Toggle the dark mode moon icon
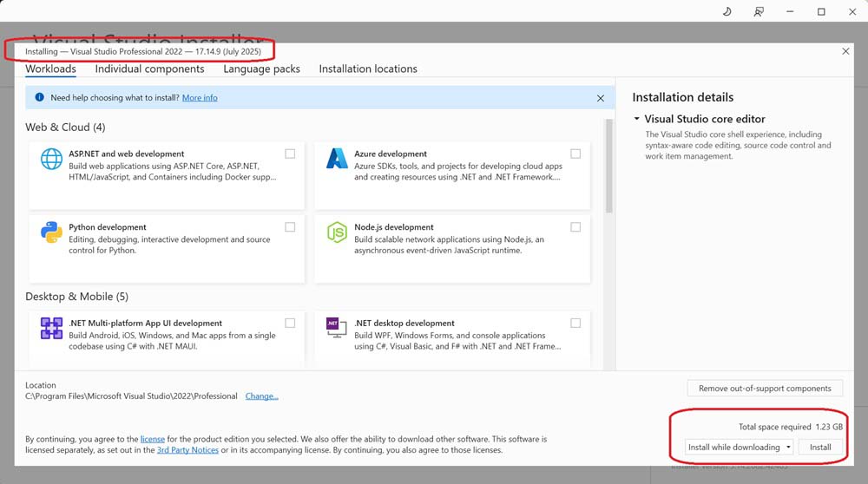This screenshot has width=868, height=484. tap(727, 11)
